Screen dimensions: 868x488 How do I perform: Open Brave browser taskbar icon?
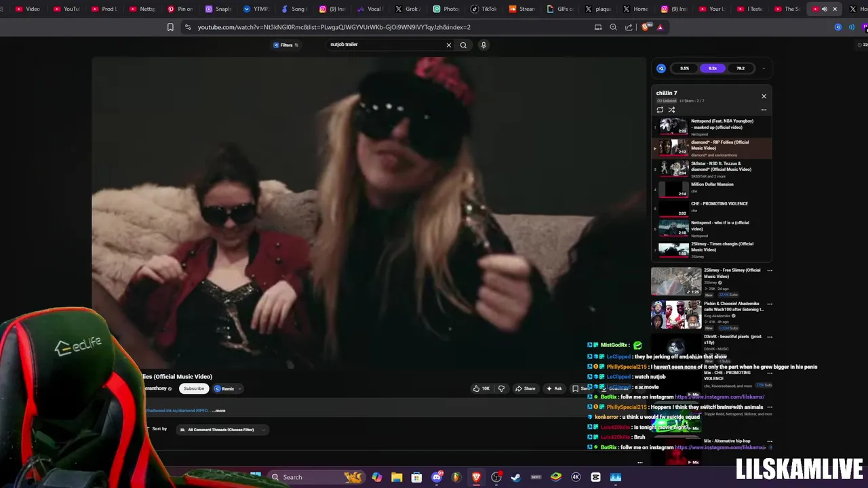point(477,477)
